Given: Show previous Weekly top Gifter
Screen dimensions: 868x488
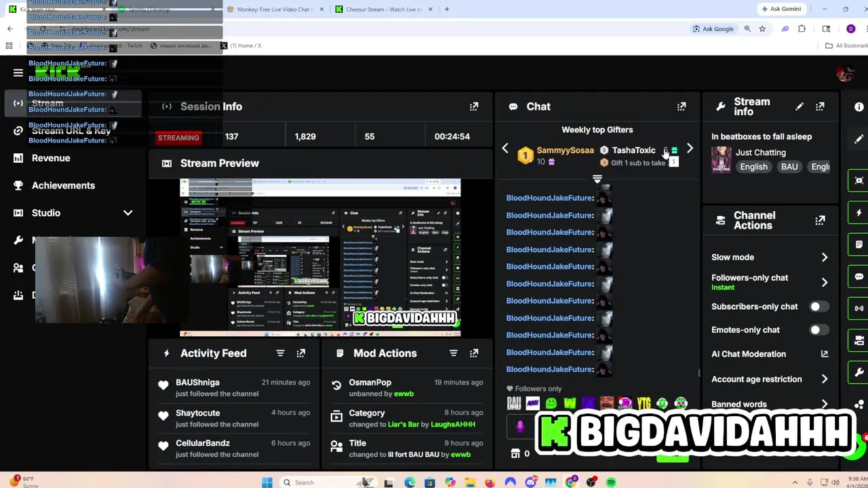Looking at the screenshot, I should point(505,149).
